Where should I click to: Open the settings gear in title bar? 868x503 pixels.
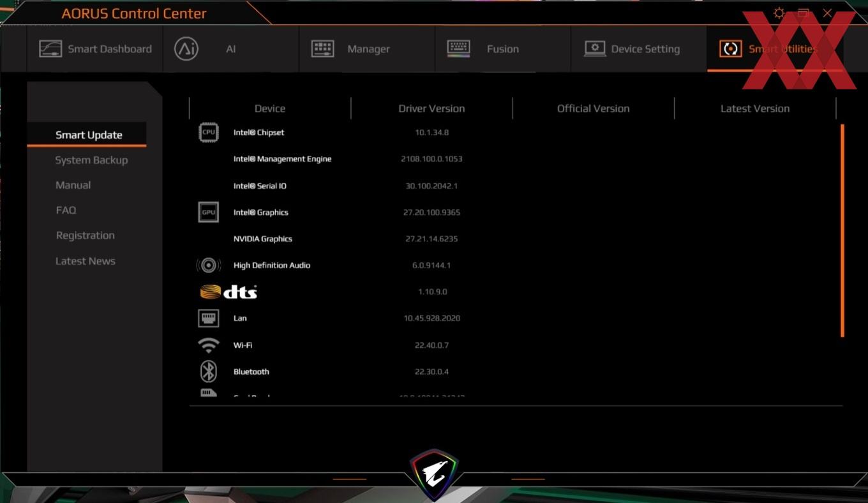(779, 13)
